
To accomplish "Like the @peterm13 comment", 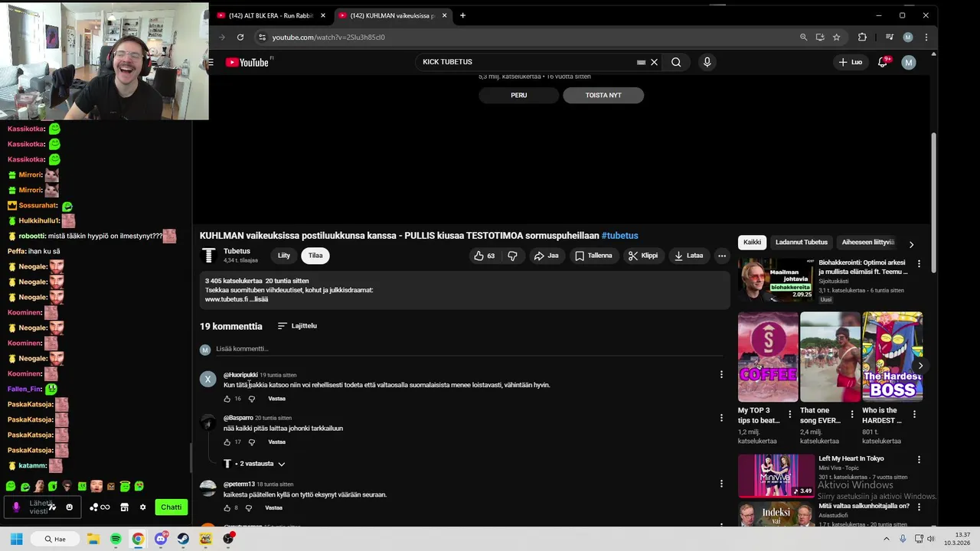I will tap(227, 508).
